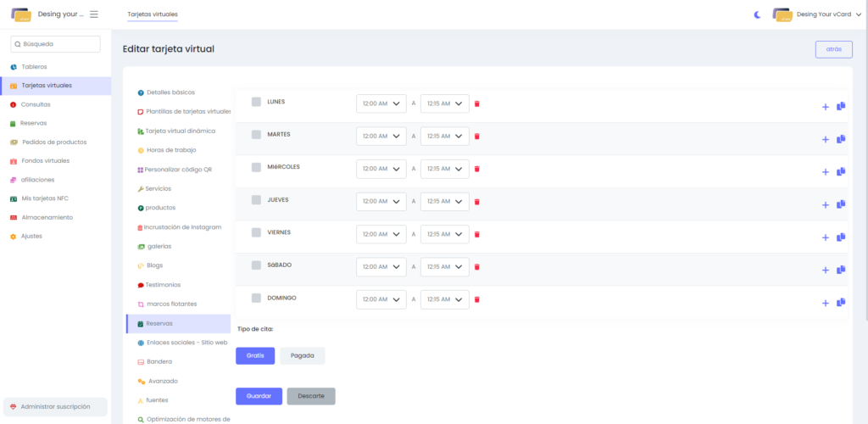Open the Desing Your vCard user menu
This screenshot has height=424, width=868.
pos(817,14)
